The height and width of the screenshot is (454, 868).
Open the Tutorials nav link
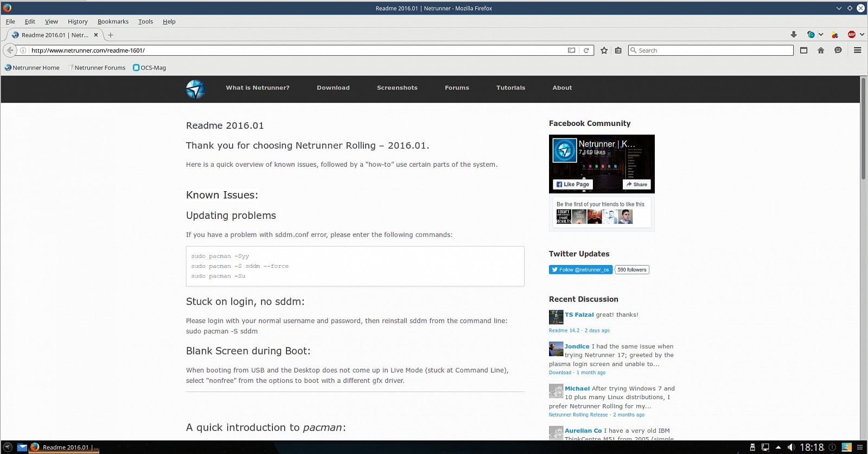[510, 88]
